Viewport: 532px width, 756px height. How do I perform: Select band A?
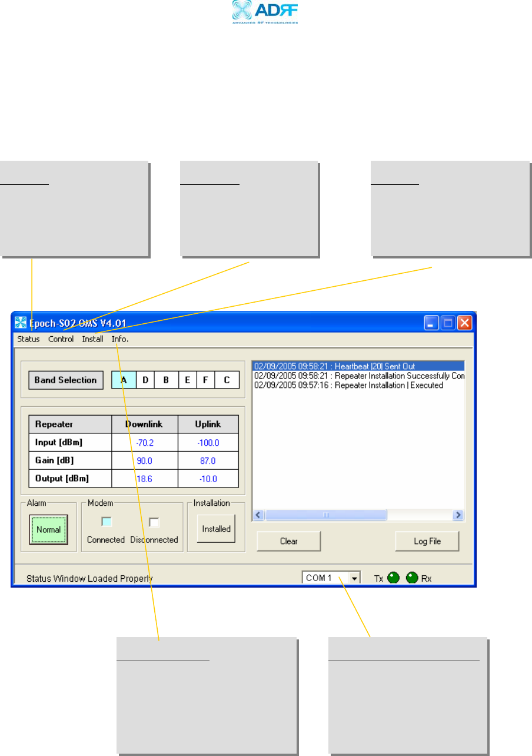pos(124,380)
